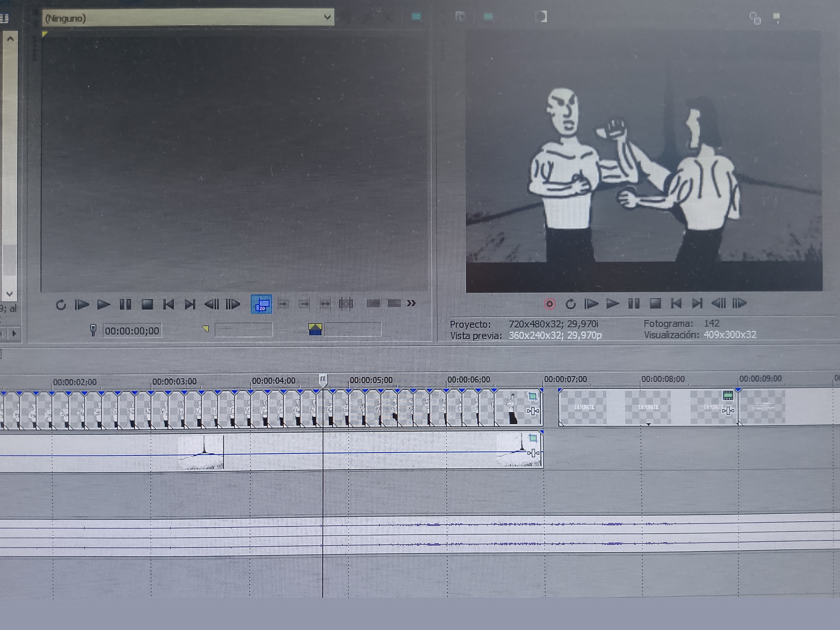840x630 pixels.
Task: Click Play in the video preview transport
Action: point(612,304)
